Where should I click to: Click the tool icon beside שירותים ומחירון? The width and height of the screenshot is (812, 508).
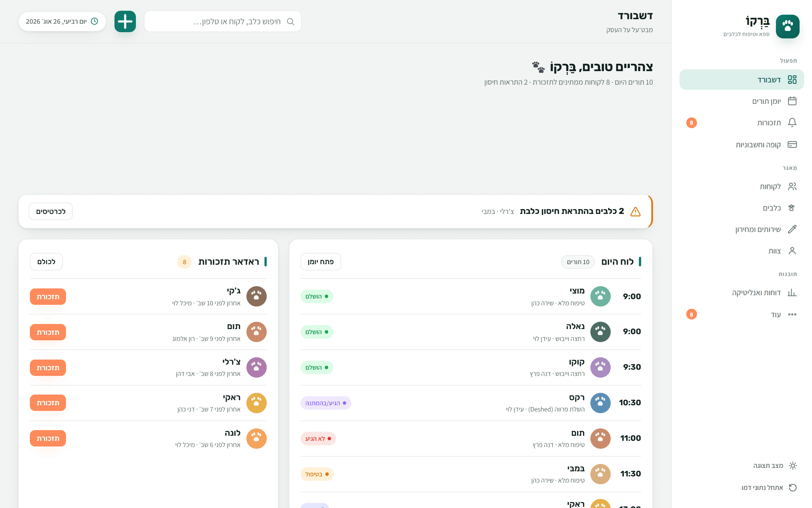(792, 229)
